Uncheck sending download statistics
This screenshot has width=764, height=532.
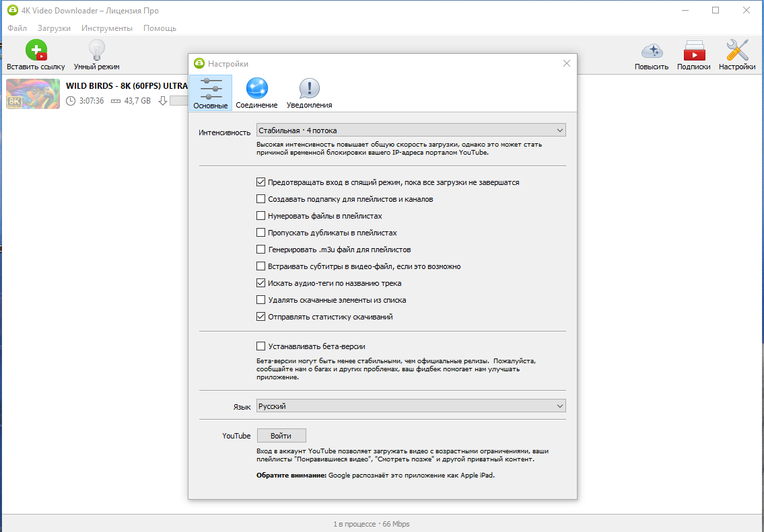[x=261, y=316]
